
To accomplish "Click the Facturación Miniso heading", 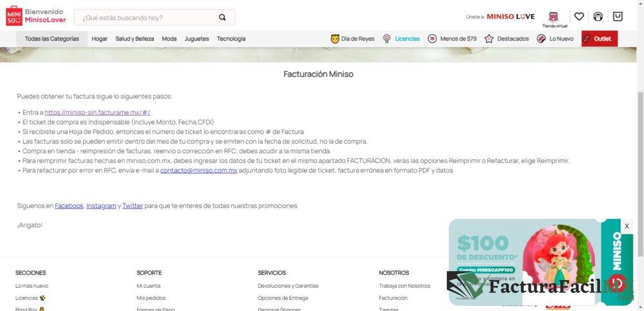I will [x=318, y=74].
